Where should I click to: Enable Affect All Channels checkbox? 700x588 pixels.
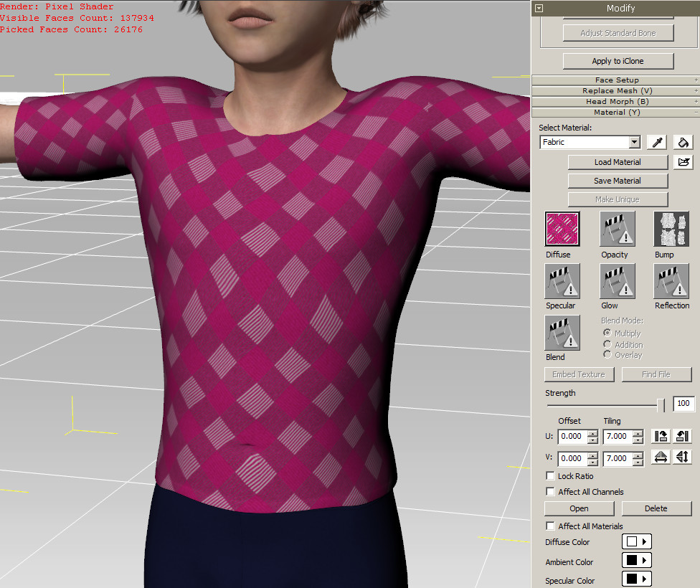coord(550,492)
